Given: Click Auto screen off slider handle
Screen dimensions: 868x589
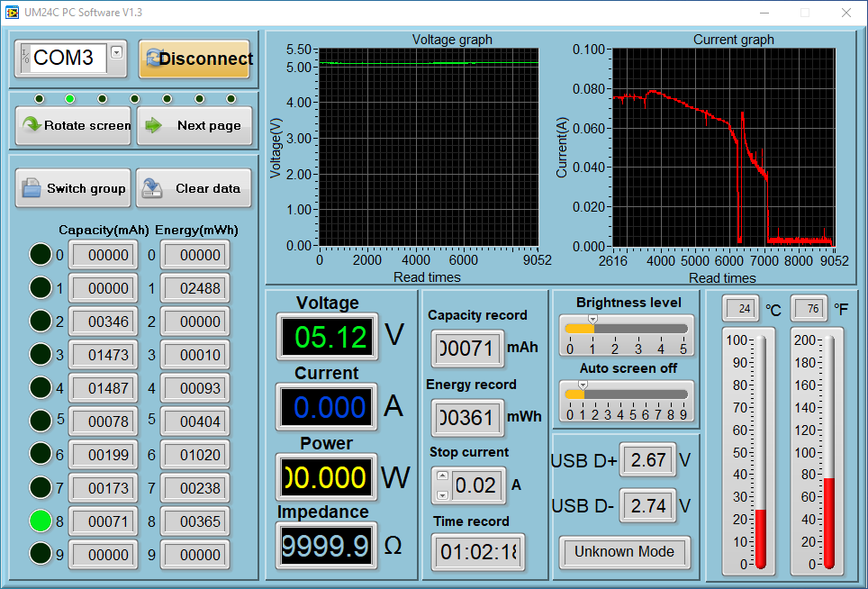Looking at the screenshot, I should [583, 385].
